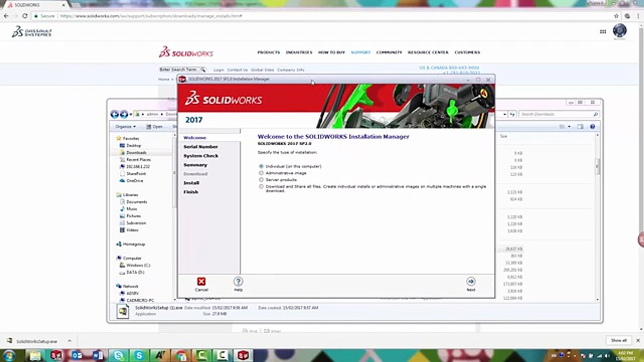Click the Show all downloads button

[619, 340]
